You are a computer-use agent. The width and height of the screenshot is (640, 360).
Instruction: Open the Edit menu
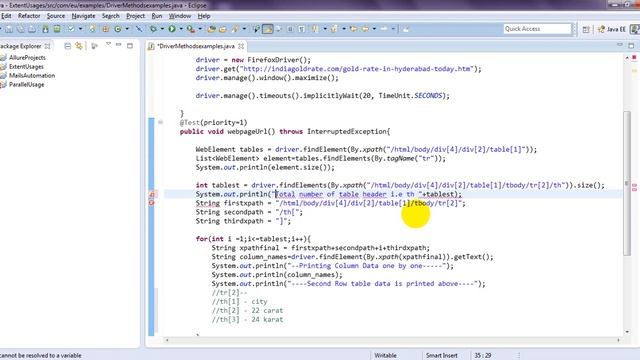click(6, 16)
